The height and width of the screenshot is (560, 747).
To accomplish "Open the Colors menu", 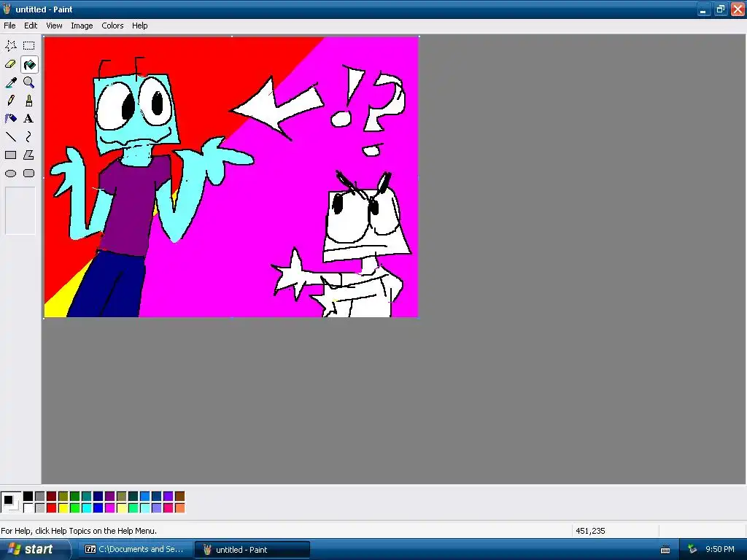I will [112, 26].
